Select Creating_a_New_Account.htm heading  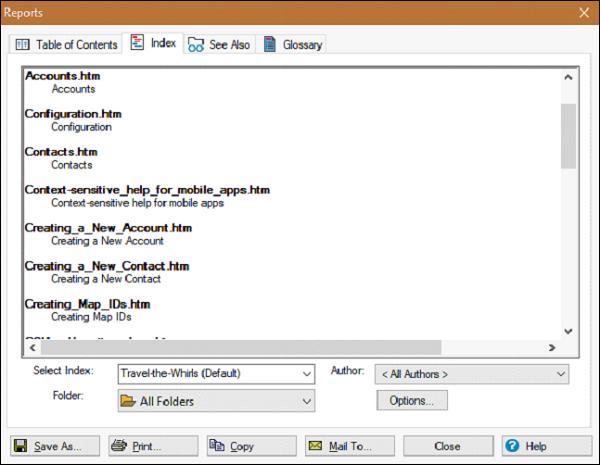click(108, 228)
